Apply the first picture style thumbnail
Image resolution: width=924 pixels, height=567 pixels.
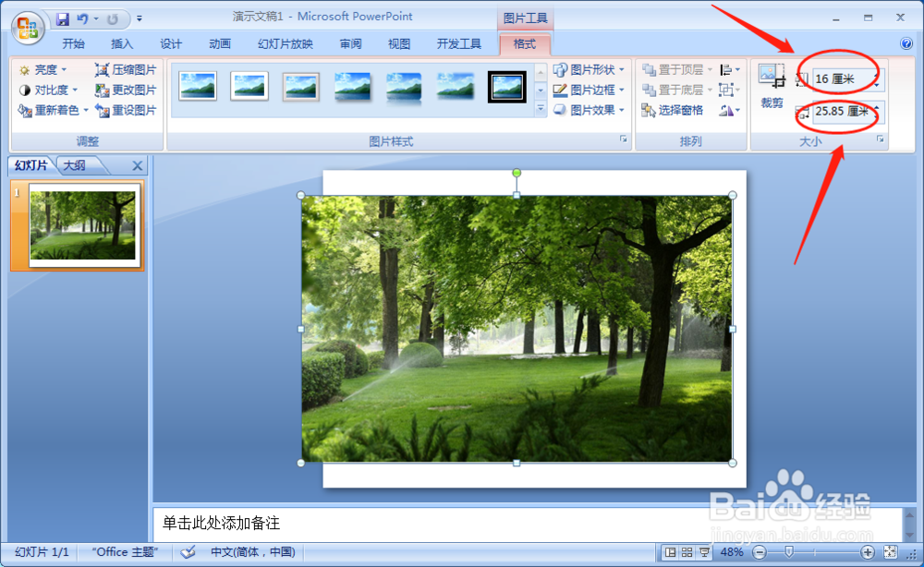(198, 86)
